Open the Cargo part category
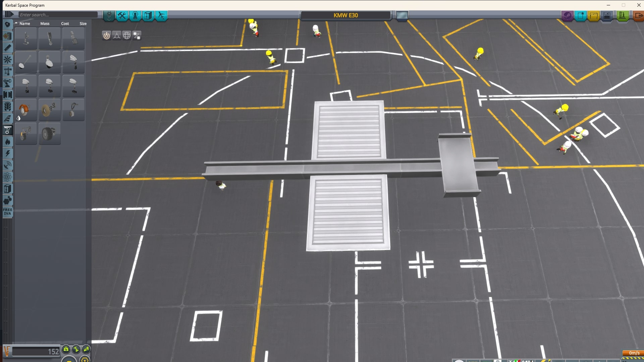The width and height of the screenshot is (644, 362). (x=7, y=189)
